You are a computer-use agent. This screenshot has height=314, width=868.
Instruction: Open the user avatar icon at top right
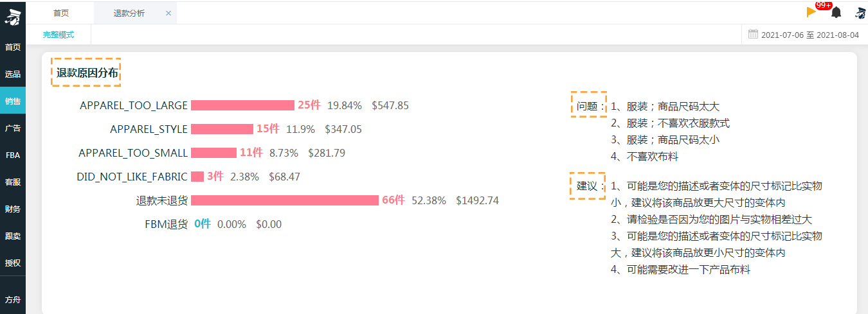860,12
